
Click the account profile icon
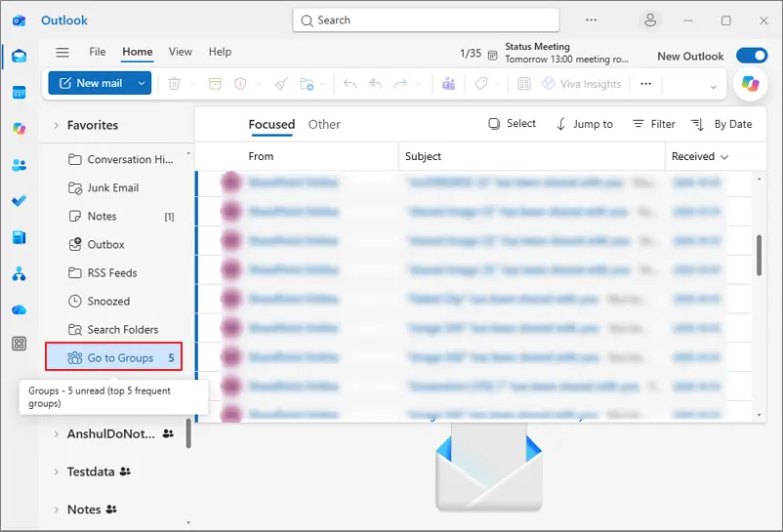[x=650, y=20]
